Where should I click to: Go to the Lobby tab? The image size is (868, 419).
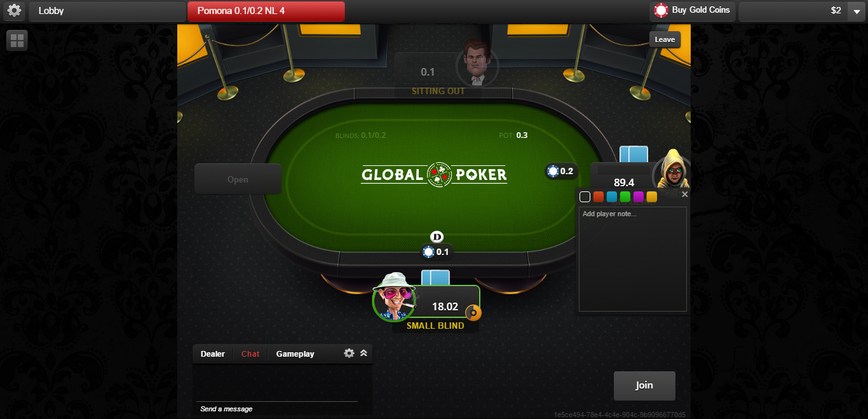[x=107, y=11]
